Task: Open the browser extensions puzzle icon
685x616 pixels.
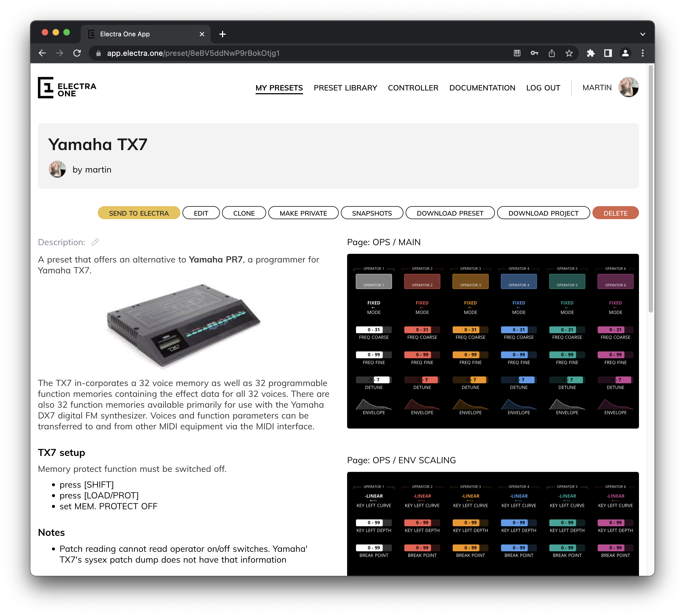Action: (591, 53)
